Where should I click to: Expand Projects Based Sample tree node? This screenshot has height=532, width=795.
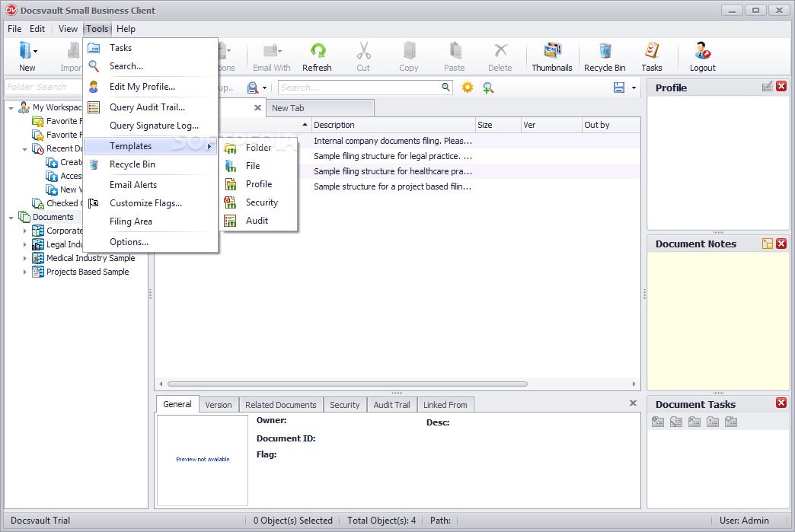[24, 272]
